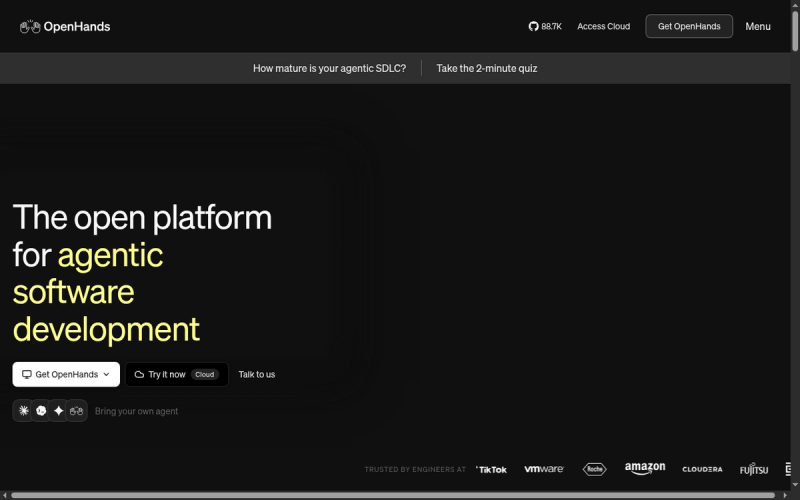Click the outlined Get OpenHands header button
Image resolution: width=800 pixels, height=500 pixels.
point(689,26)
